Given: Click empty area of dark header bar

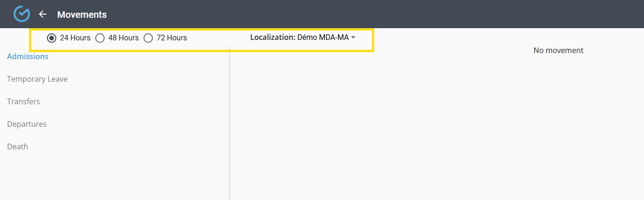Looking at the screenshot, I should 375,14.
